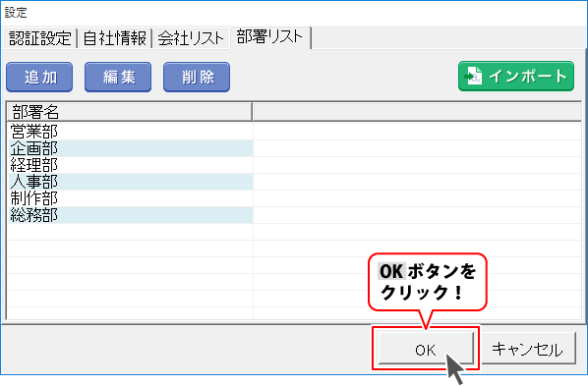The image size is (588, 387).
Task: Click the 削除 button
Action: pos(197,78)
